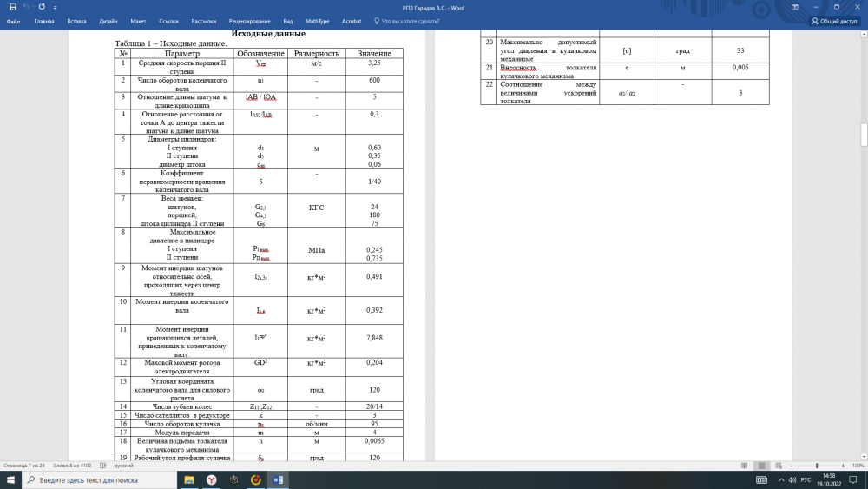Undo the last action
Screen dimensions: 868x489
click(x=25, y=7)
